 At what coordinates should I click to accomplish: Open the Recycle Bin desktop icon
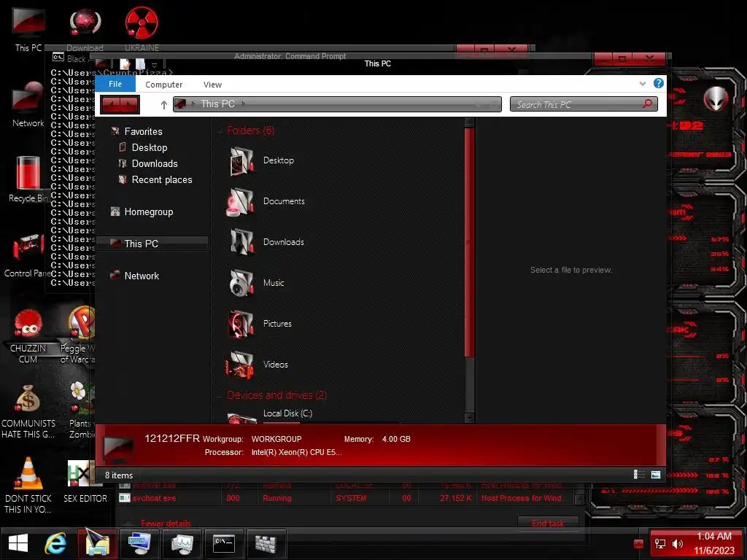point(28,179)
